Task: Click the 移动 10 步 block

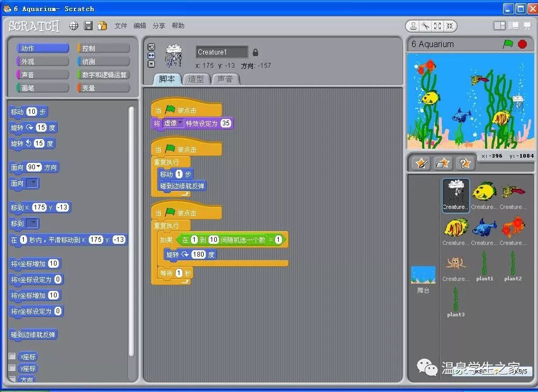Action: point(28,112)
